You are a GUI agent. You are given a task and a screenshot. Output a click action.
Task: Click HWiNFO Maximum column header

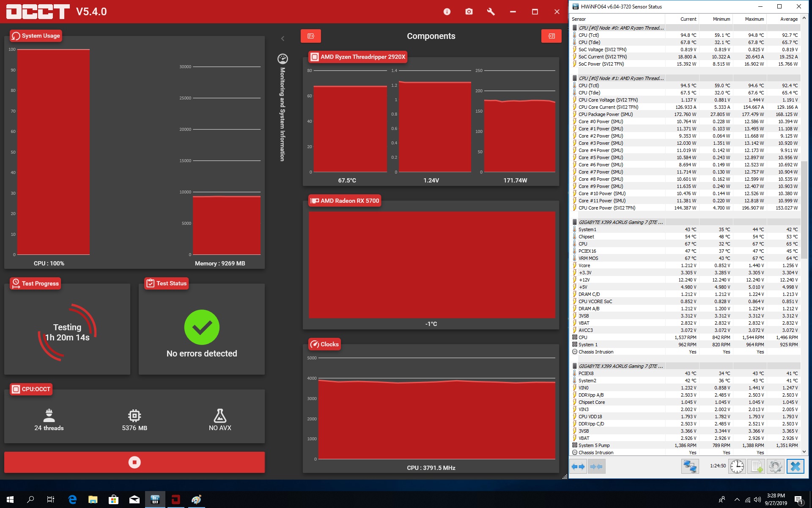[x=749, y=19]
